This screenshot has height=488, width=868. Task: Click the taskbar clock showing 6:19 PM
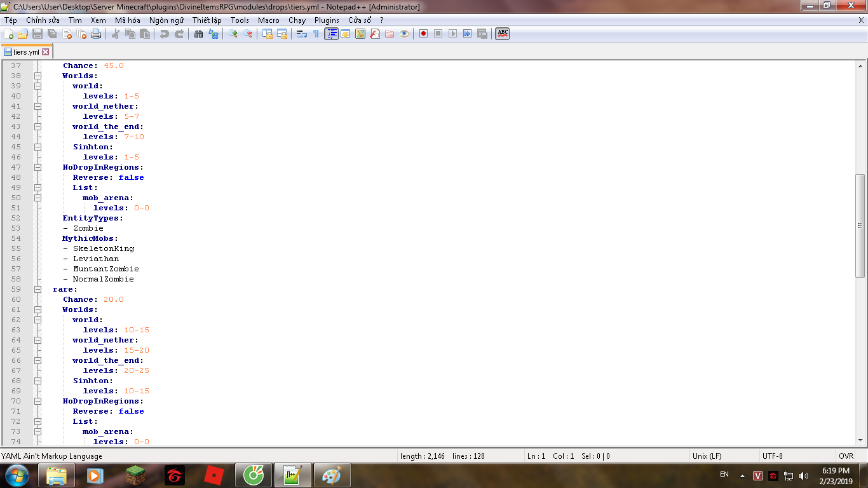point(835,475)
